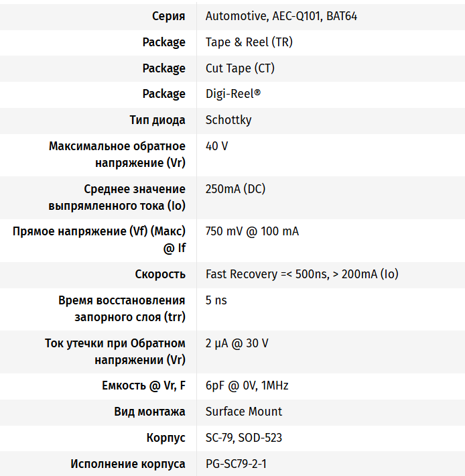This screenshot has height=476, width=465.
Task: Click the "Schottky" diode type value
Action: click(228, 120)
